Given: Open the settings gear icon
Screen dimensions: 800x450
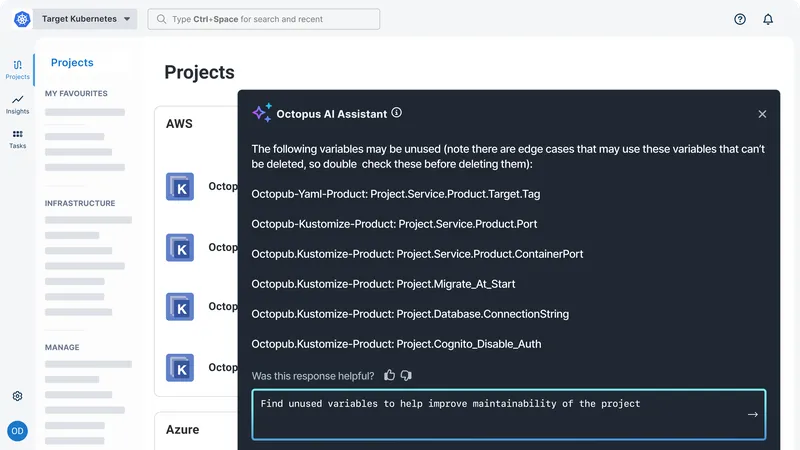Looking at the screenshot, I should pyautogui.click(x=18, y=396).
